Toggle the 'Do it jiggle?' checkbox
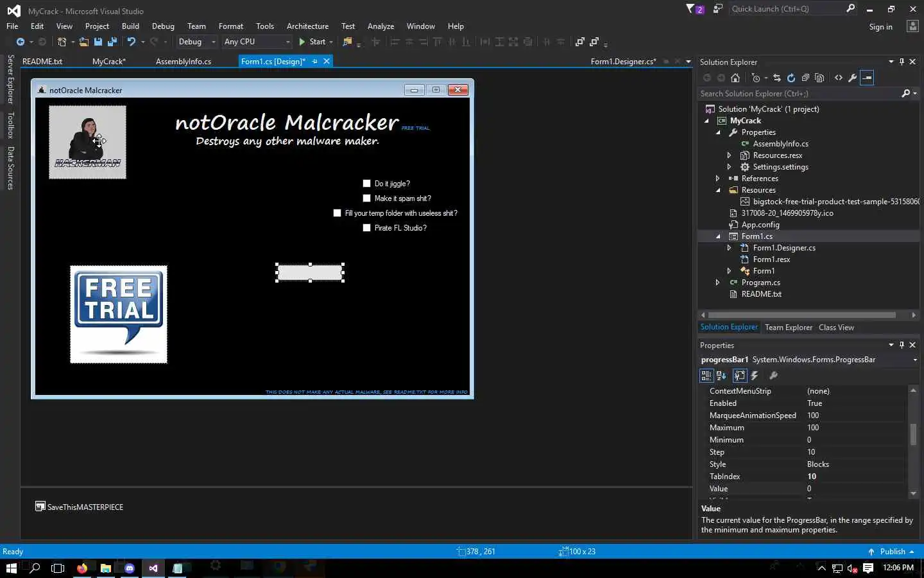The image size is (924, 578). (x=367, y=184)
